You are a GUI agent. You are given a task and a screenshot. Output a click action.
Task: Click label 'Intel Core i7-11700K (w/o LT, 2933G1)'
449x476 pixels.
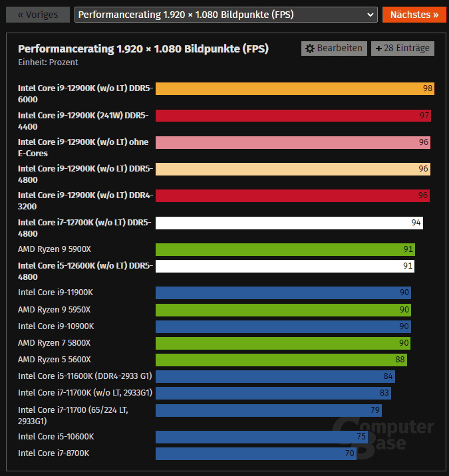tap(85, 393)
